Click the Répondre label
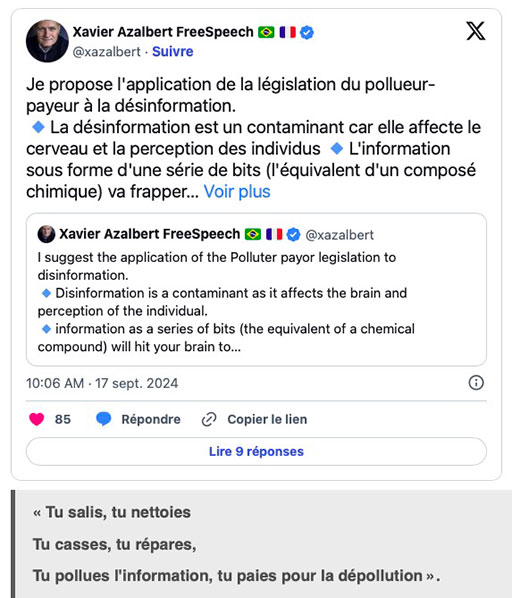Viewport: 512px width, 598px height. click(151, 419)
